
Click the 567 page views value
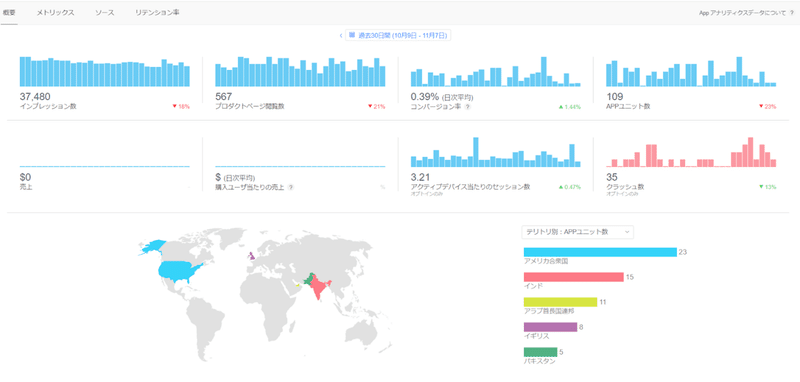tap(222, 96)
